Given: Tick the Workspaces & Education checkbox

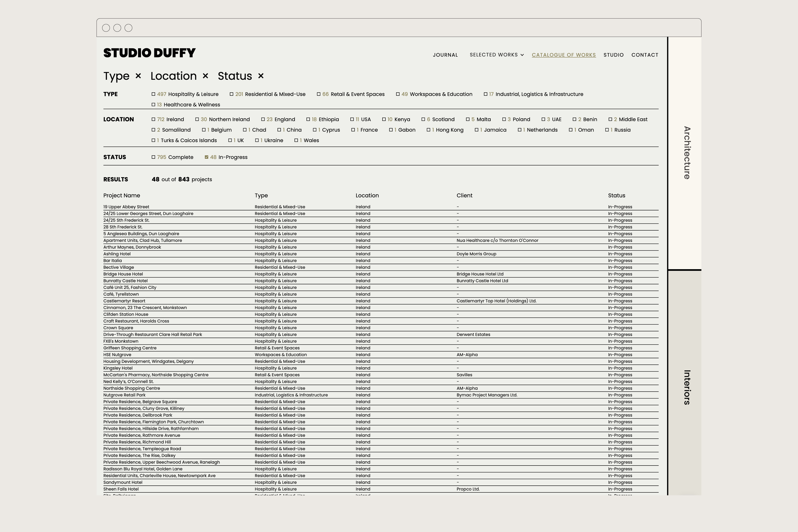Looking at the screenshot, I should point(398,94).
